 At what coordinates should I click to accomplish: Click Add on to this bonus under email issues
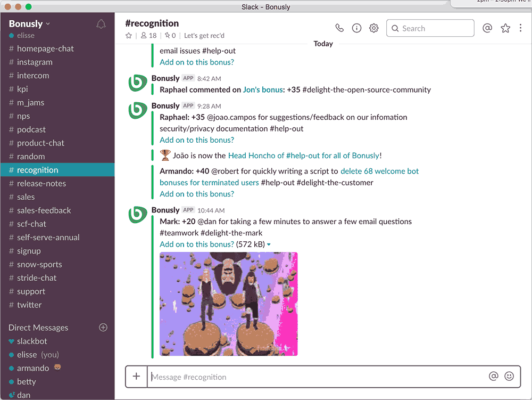click(197, 62)
